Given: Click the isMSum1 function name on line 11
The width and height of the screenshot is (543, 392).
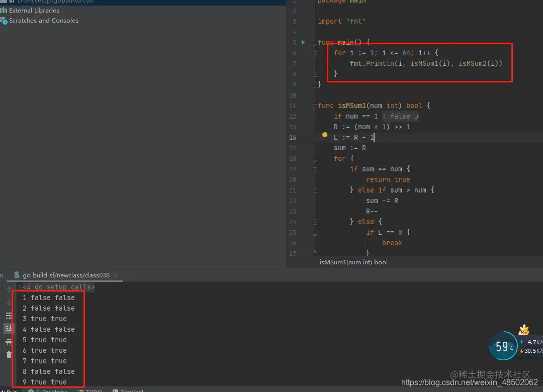Looking at the screenshot, I should [x=351, y=106].
